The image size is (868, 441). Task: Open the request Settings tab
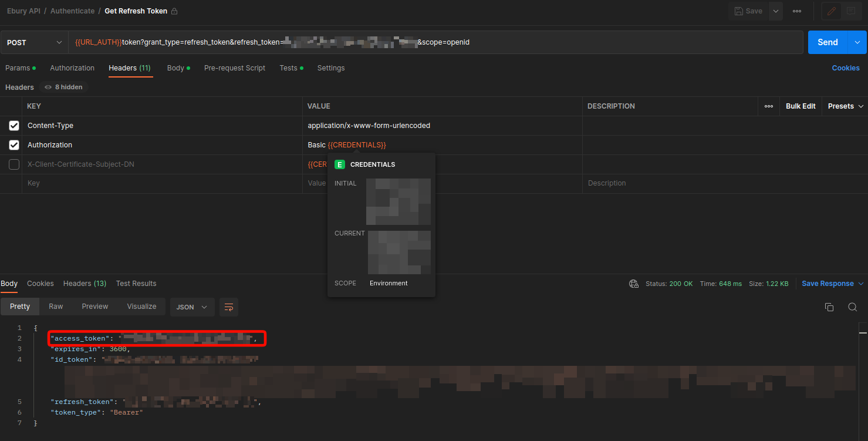pyautogui.click(x=331, y=68)
